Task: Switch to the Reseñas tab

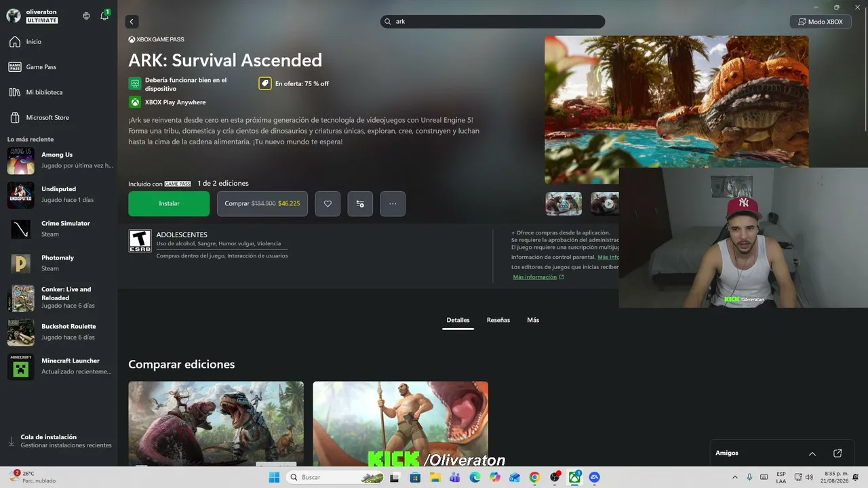Action: point(498,321)
